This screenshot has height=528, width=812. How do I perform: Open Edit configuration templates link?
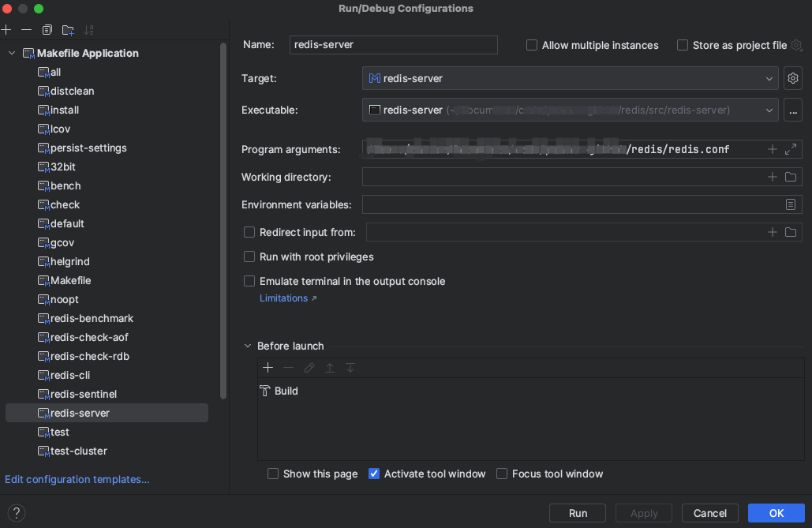click(77, 479)
